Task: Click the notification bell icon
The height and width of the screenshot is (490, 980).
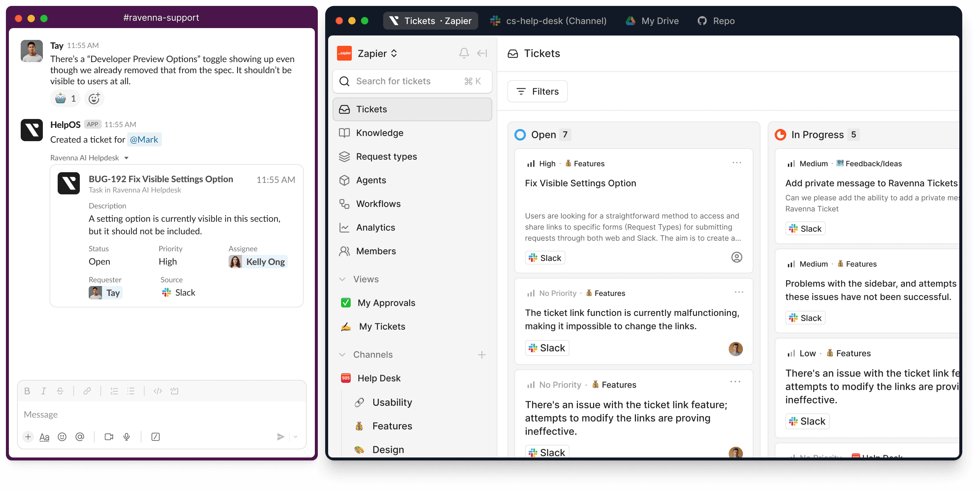Action: [464, 53]
